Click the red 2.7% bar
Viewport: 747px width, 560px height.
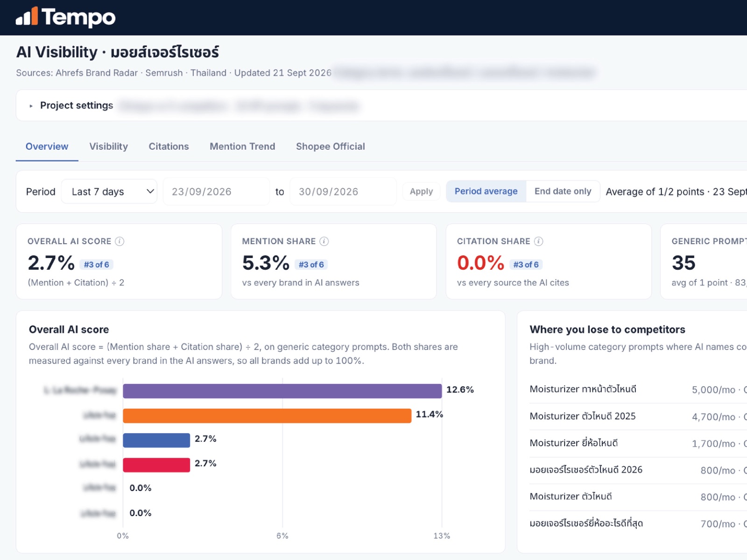pyautogui.click(x=156, y=465)
